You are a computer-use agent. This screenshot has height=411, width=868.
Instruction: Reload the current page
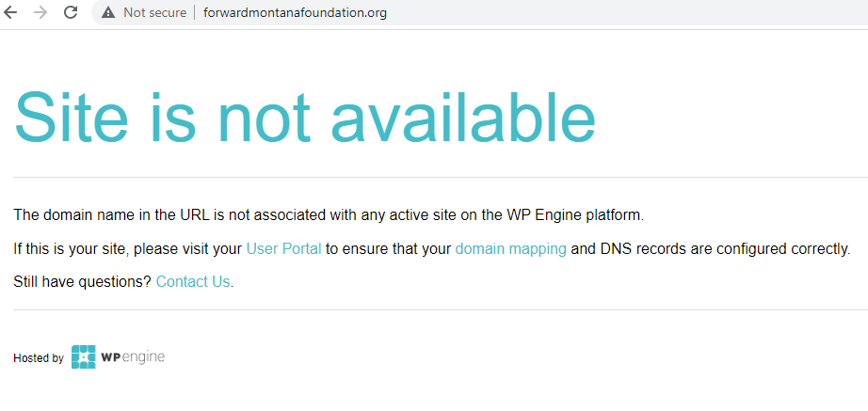(x=71, y=13)
